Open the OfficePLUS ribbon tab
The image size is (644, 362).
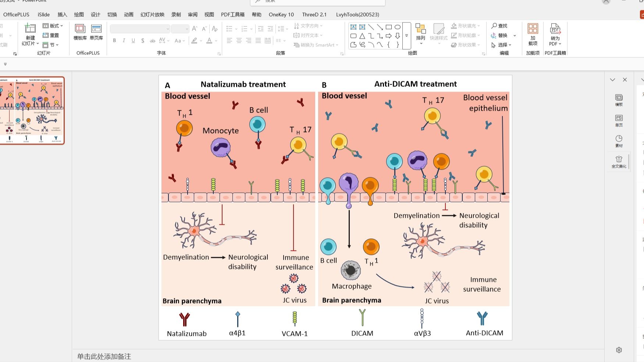click(16, 14)
